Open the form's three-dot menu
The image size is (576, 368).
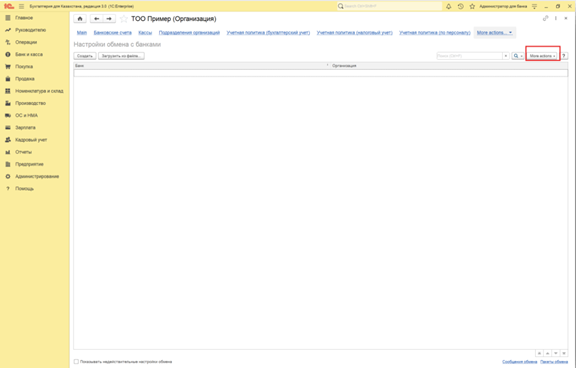[556, 18]
